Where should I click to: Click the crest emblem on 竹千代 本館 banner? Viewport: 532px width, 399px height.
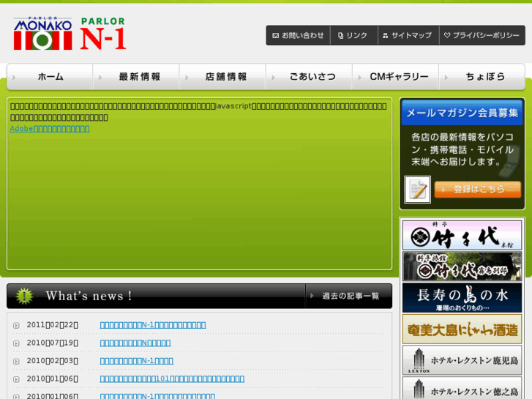[x=421, y=236]
